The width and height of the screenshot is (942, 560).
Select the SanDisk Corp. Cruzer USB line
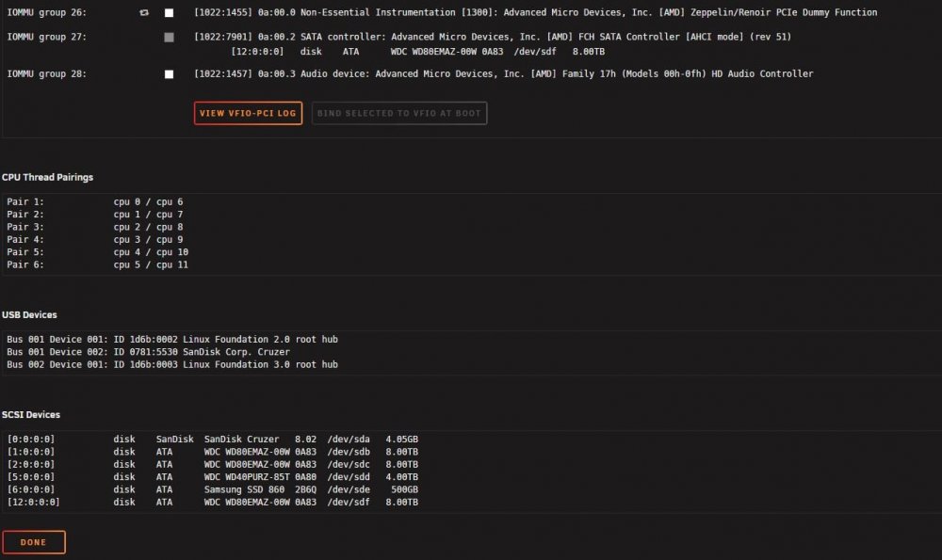tap(149, 352)
